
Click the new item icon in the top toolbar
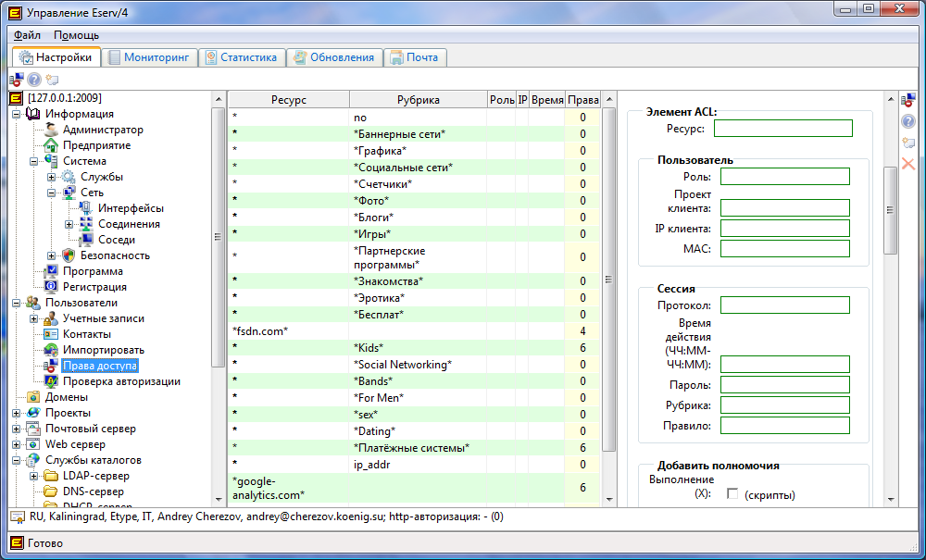52,79
